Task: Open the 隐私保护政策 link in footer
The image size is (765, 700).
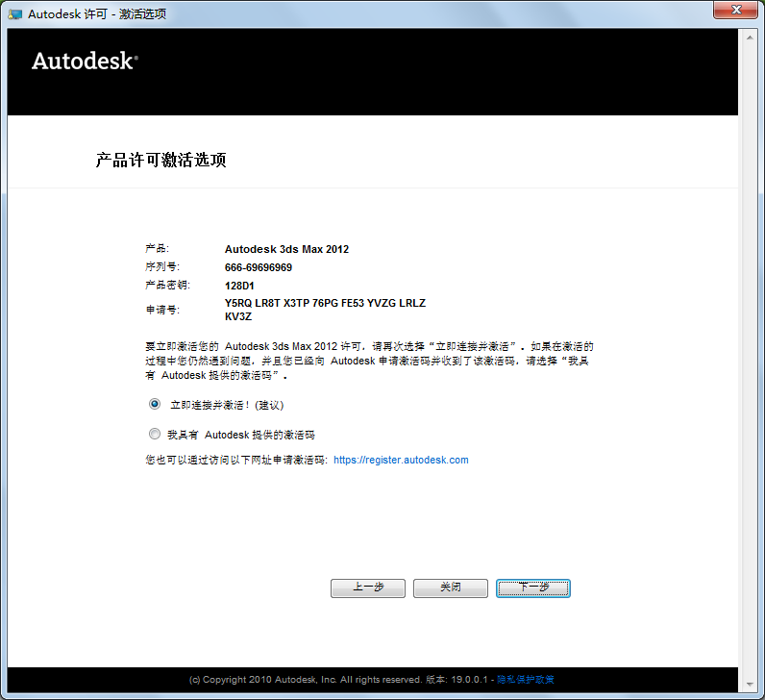Action: pyautogui.click(x=526, y=680)
